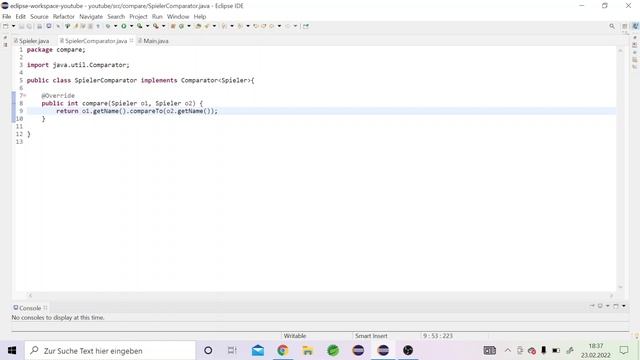
Task: Expand the External Tools dropdown arrow
Action: (x=163, y=26)
